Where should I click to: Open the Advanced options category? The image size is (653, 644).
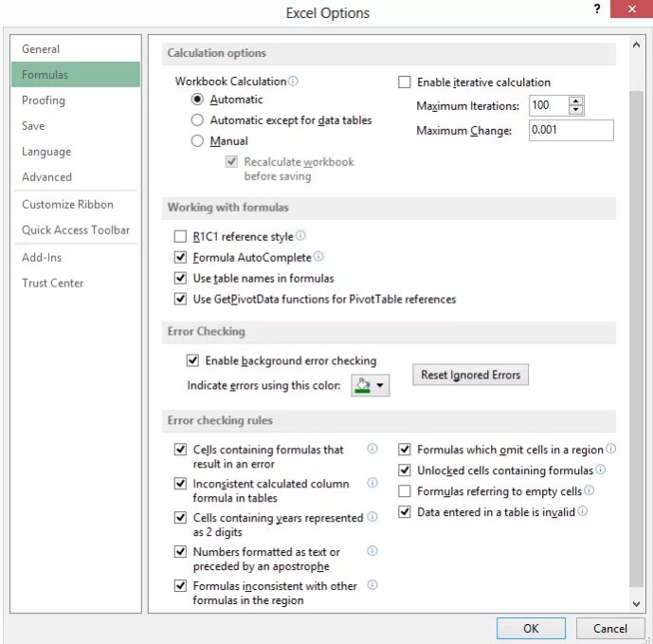(x=76, y=176)
